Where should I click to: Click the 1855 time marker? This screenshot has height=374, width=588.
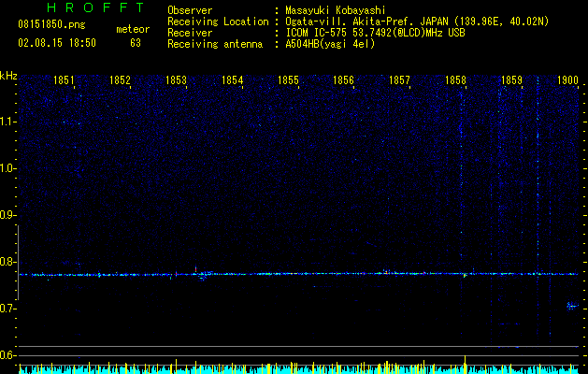tap(288, 80)
